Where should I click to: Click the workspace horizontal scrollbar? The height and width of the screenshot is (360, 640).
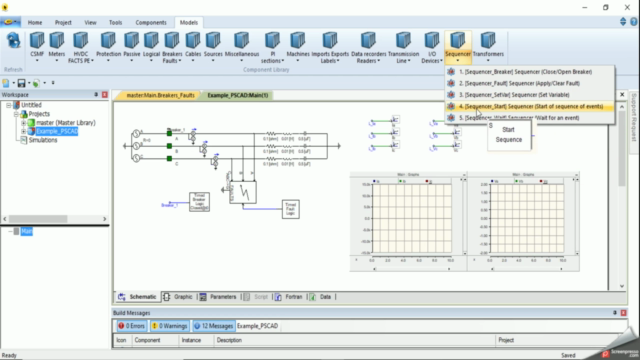(x=38, y=219)
